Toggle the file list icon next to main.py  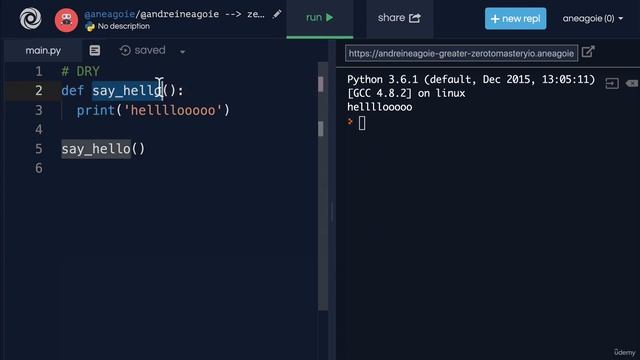tap(95, 50)
